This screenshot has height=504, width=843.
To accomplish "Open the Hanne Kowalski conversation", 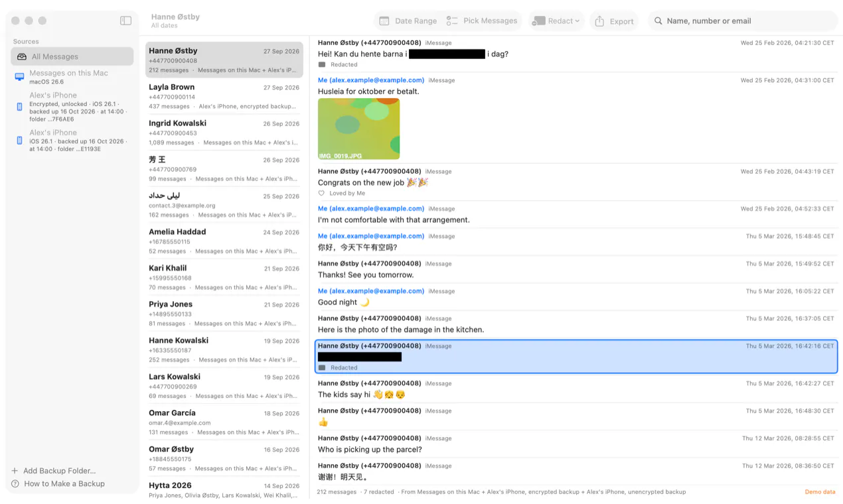I will (x=224, y=350).
